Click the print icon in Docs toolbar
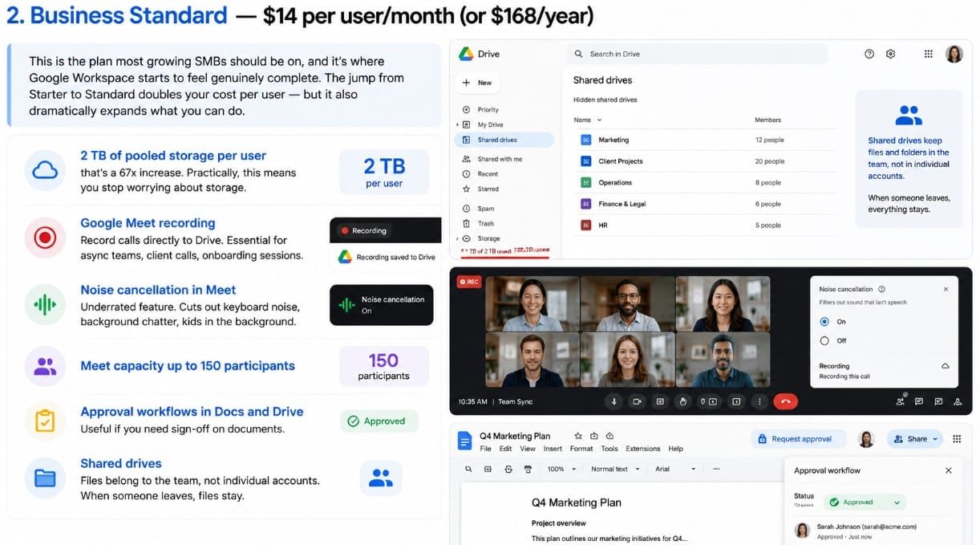Viewport: 980px width, 545px height. (527, 469)
